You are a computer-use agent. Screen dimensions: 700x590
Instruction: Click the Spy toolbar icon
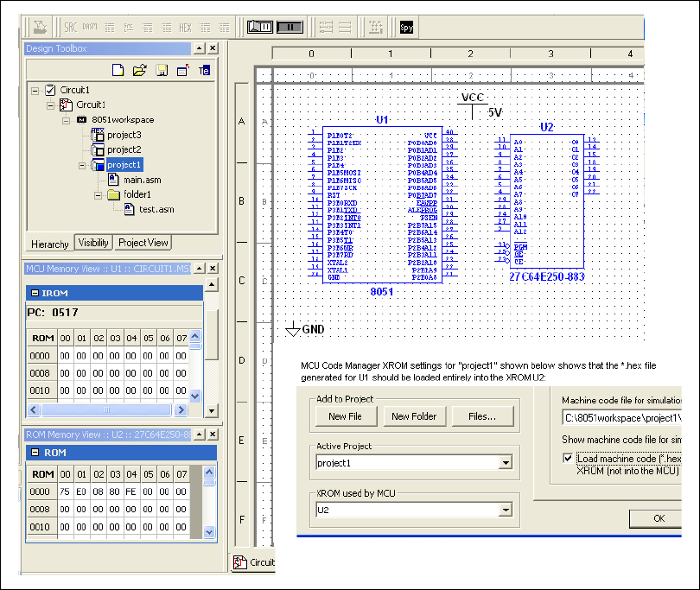click(x=406, y=28)
